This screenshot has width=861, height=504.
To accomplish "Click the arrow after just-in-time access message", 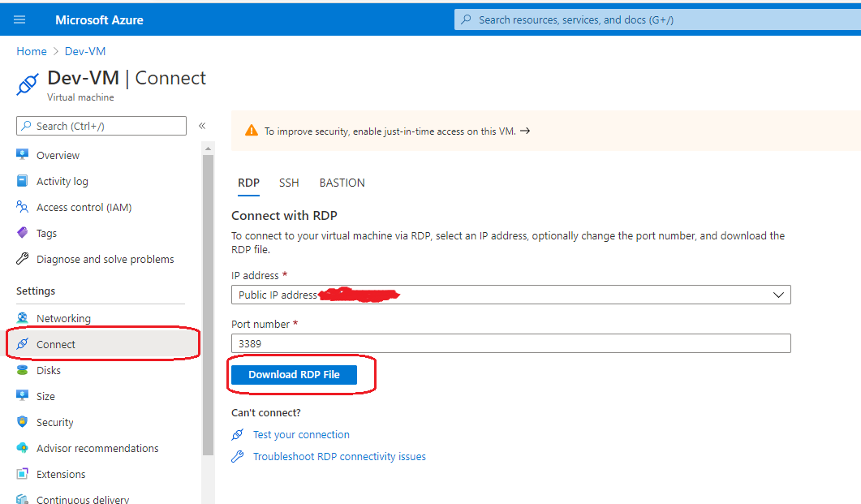I will (x=525, y=131).
